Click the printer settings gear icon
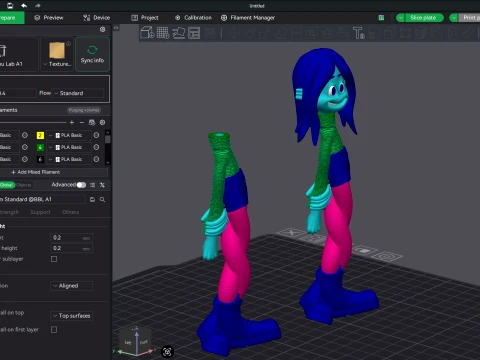This screenshot has width=480, height=360. point(102,30)
